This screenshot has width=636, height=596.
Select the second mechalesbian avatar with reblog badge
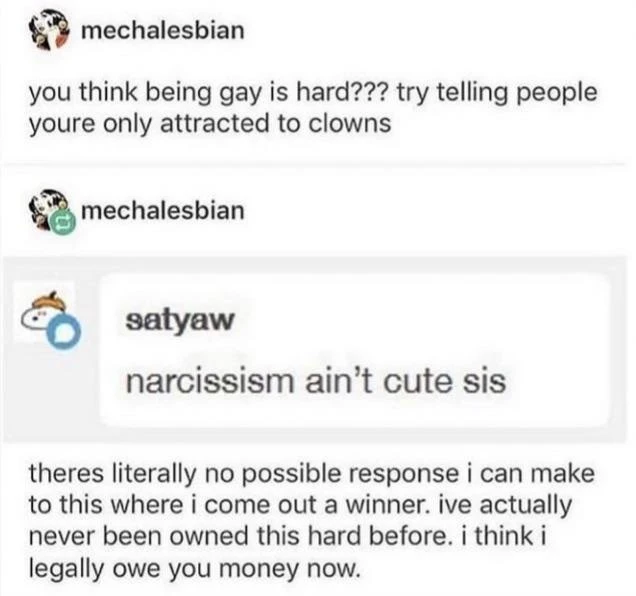(49, 210)
